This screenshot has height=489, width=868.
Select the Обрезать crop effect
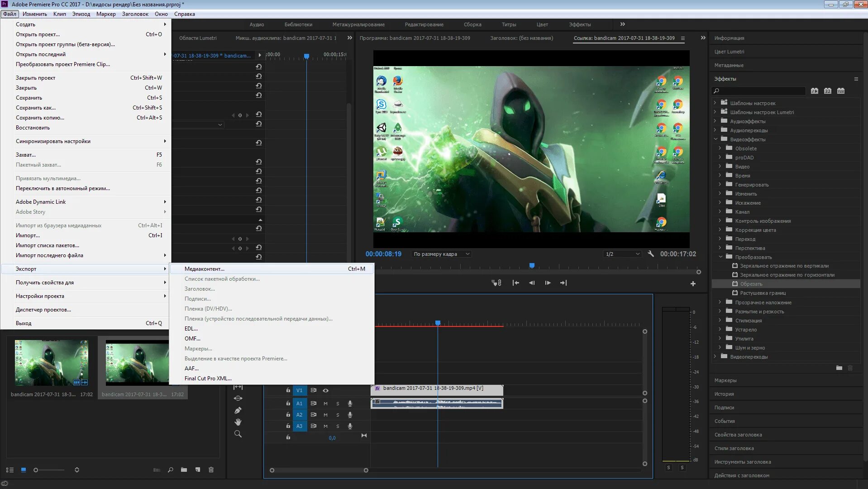[x=751, y=284]
